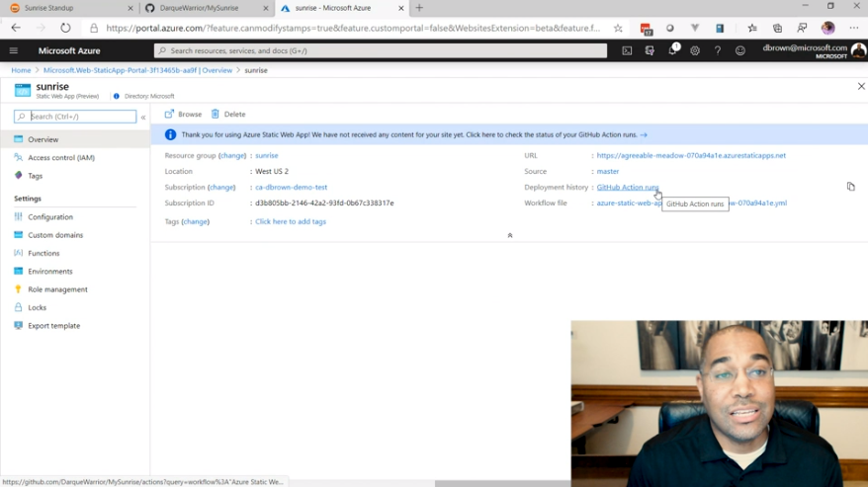The image size is (868, 487).
Task: Click the info banner about GitHub Action runs
Action: pos(509,134)
